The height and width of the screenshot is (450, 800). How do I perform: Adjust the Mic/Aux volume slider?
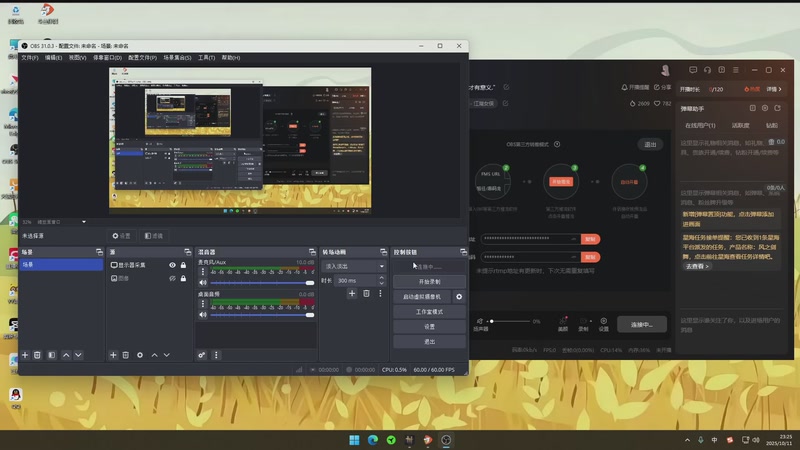262,283
